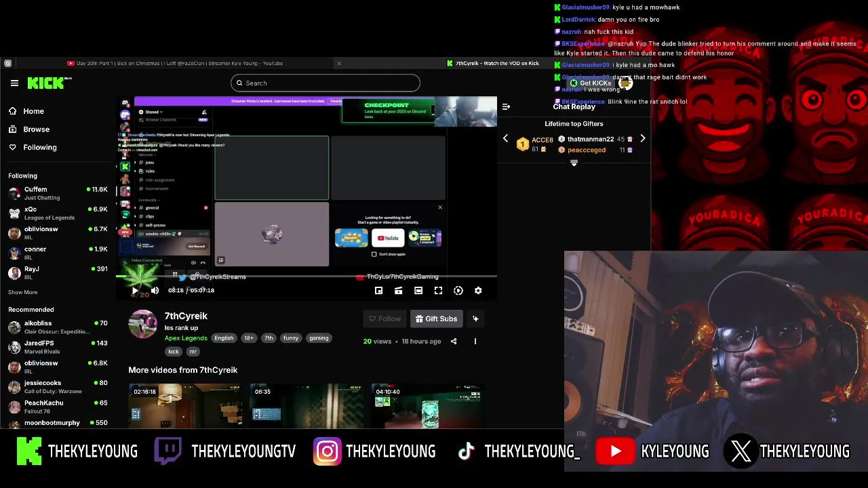This screenshot has height=488, width=868.
Task: Click the sparkle icon beside Gift Subs
Action: (x=475, y=319)
